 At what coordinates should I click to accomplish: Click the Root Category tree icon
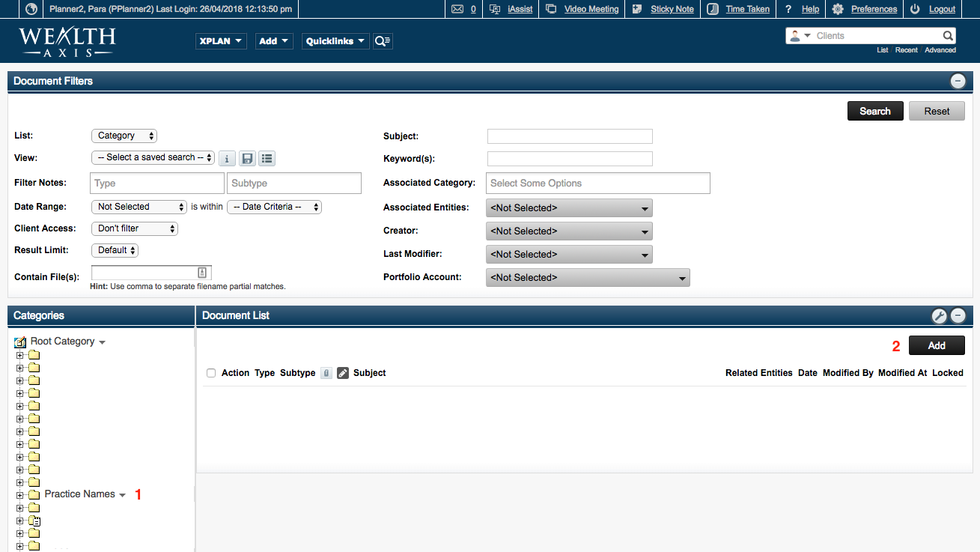20,342
